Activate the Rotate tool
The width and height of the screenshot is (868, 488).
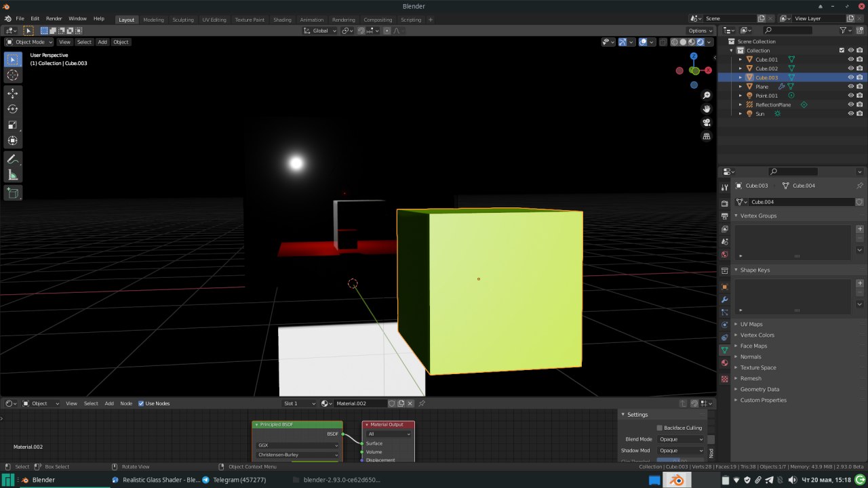[13, 109]
